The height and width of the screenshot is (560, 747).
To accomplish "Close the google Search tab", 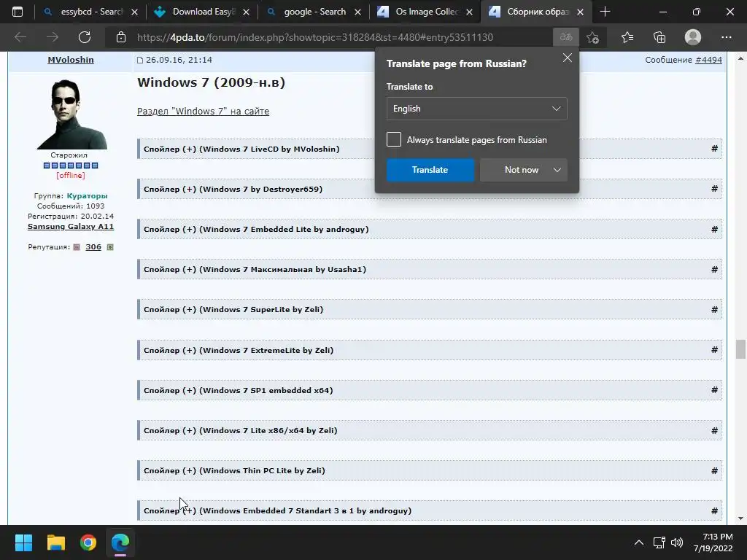I will pos(357,12).
